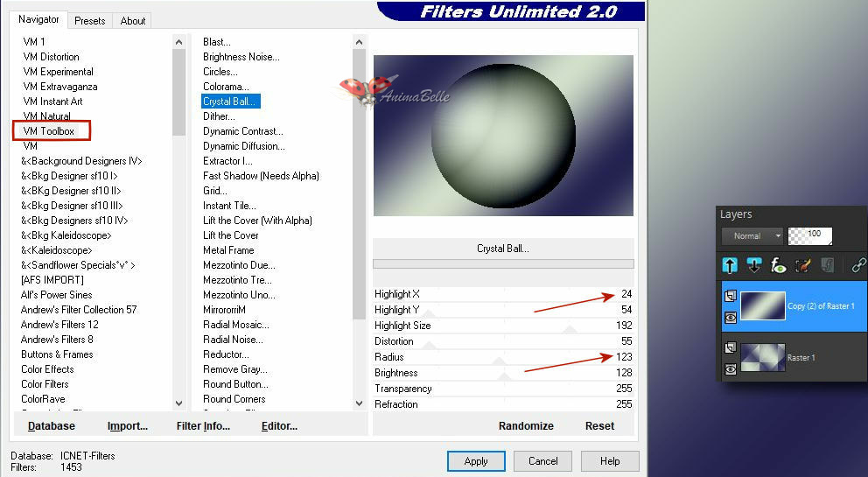Apply the Crystal Ball filter

pos(476,461)
